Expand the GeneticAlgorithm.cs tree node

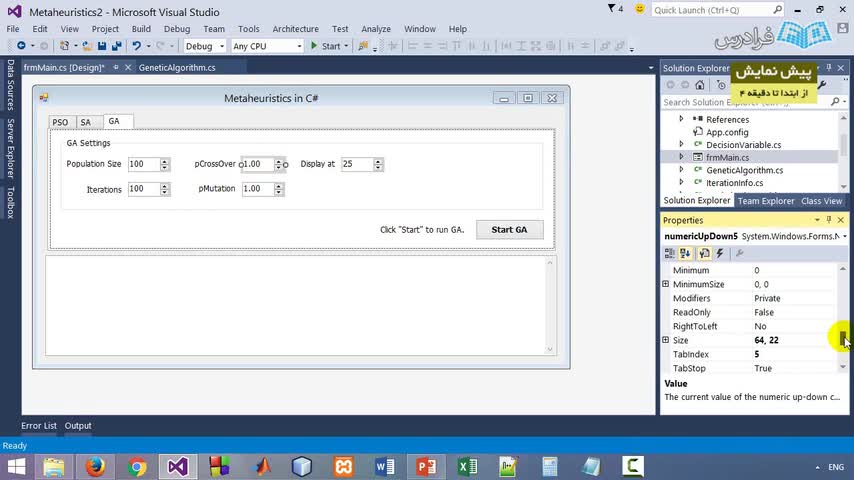681,170
